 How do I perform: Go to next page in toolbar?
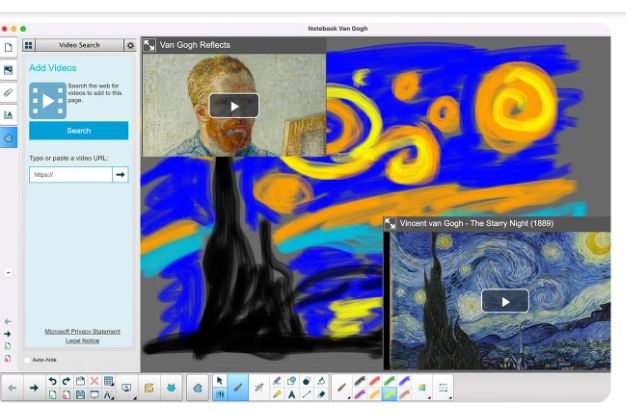point(32,388)
